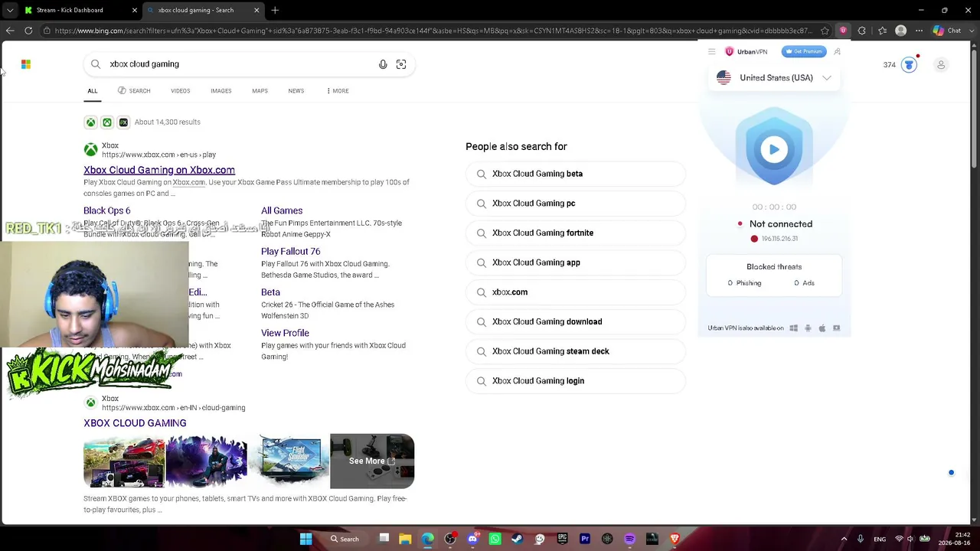Open File Explorer from the taskbar
Image resolution: width=980 pixels, height=551 pixels.
coord(405,539)
